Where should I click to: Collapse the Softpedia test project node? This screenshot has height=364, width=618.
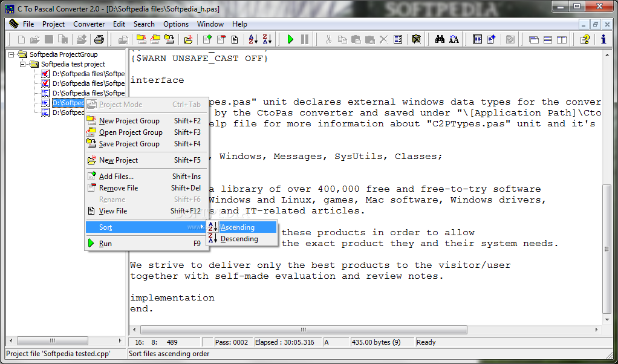pyautogui.click(x=22, y=64)
